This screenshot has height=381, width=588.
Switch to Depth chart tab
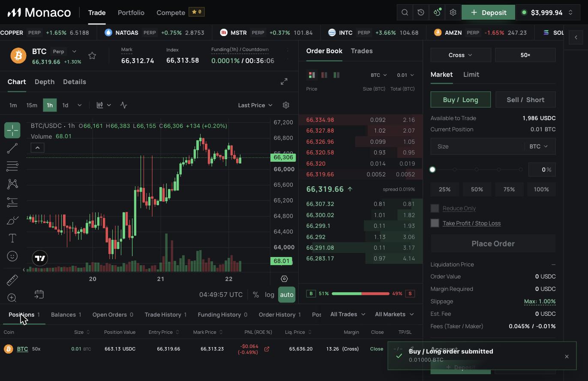[45, 82]
